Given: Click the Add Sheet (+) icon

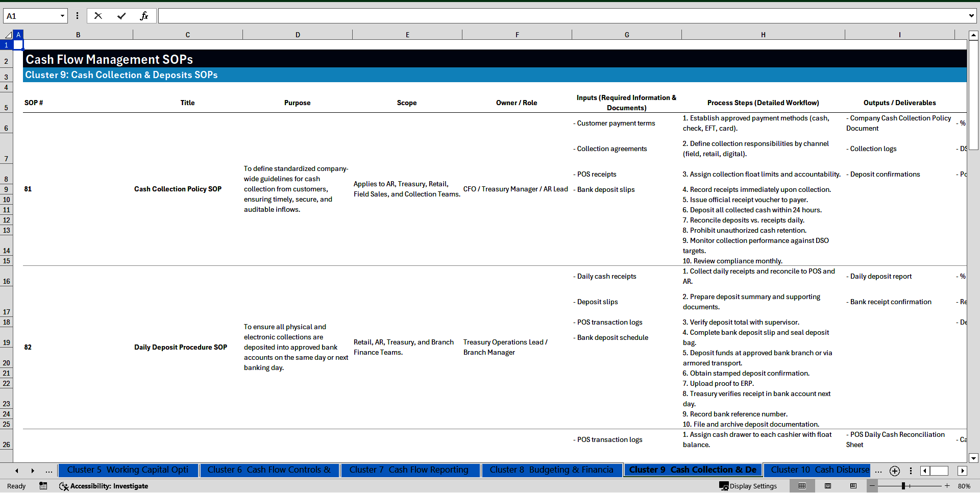Looking at the screenshot, I should (x=894, y=471).
